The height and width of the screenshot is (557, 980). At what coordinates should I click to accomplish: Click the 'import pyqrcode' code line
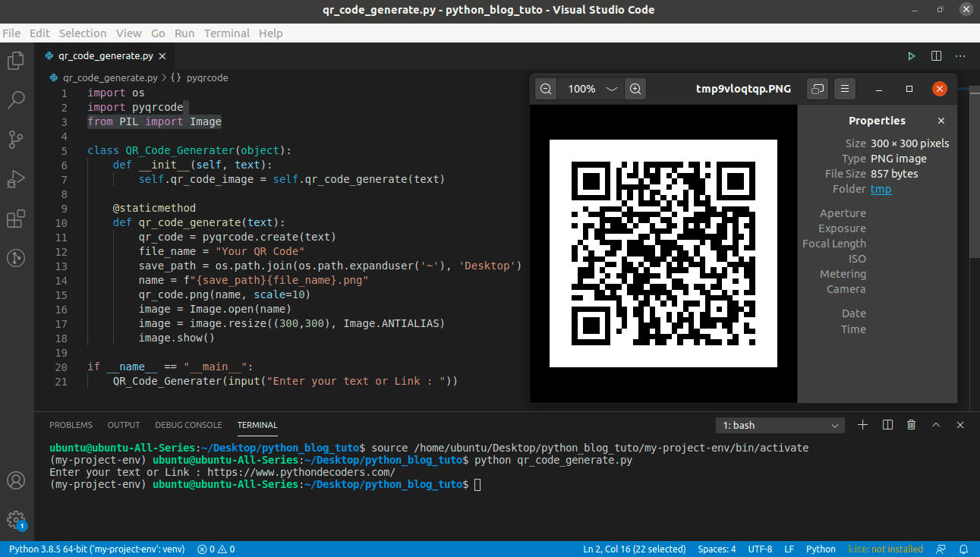[135, 107]
